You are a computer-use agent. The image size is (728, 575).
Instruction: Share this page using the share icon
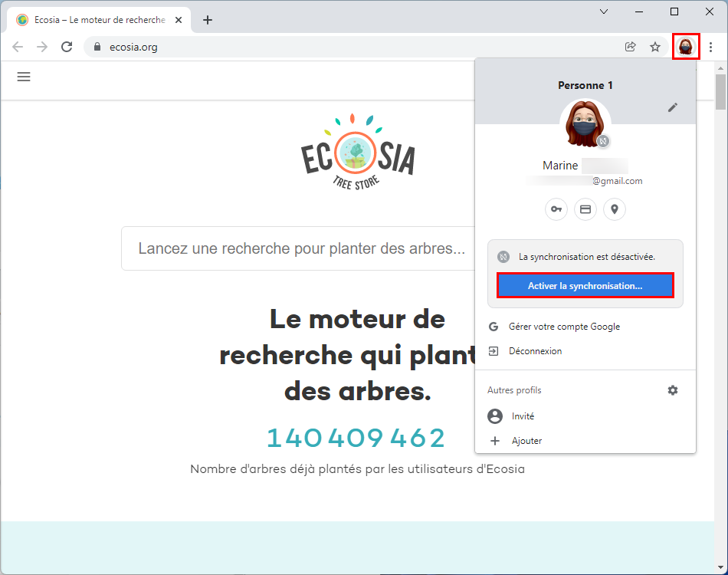tap(630, 47)
